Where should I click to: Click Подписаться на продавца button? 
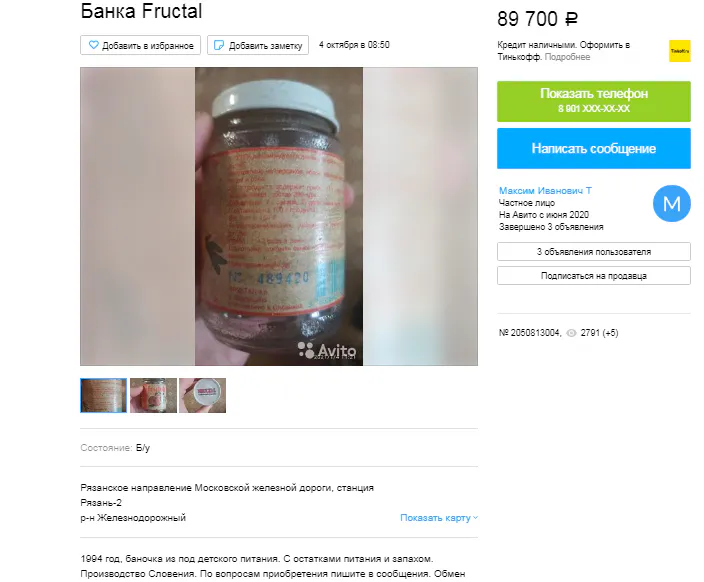(594, 276)
